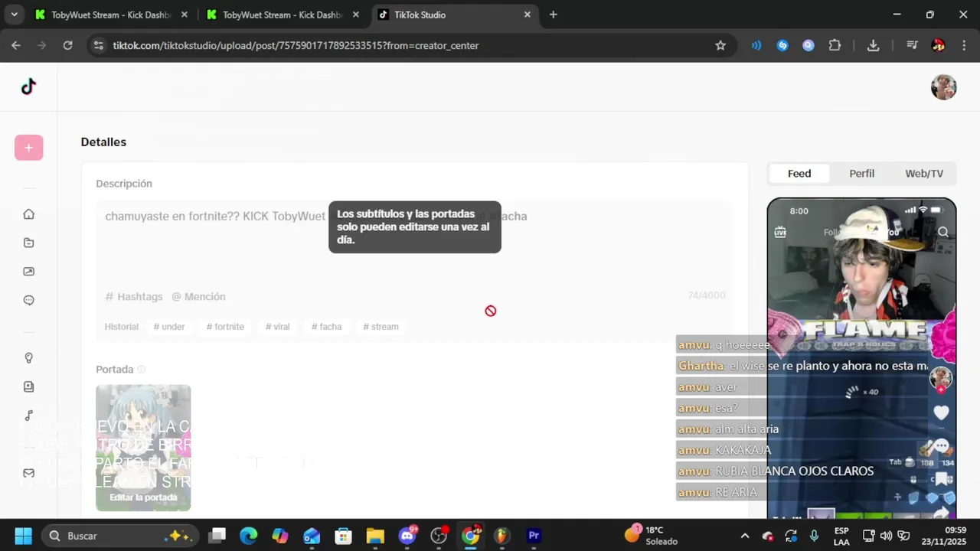Open the inspiration lightbulb icon in sidebar
This screenshot has width=980, height=551.
click(29, 358)
